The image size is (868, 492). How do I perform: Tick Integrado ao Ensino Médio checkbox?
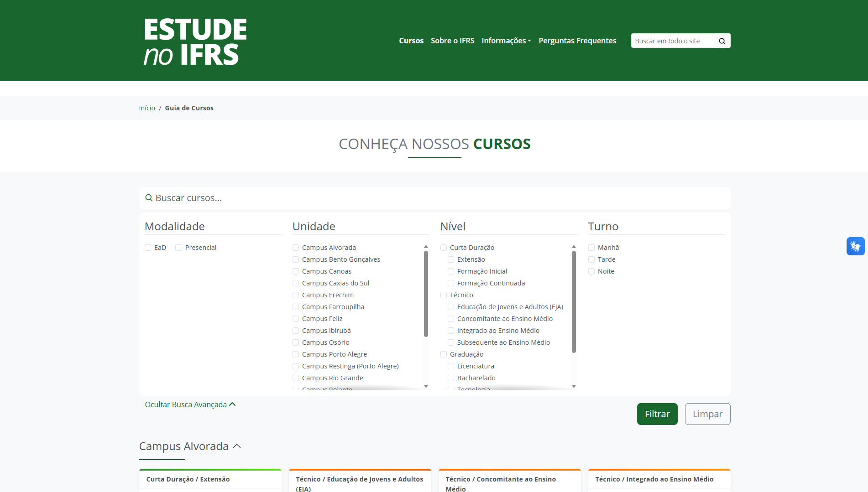pyautogui.click(x=451, y=331)
